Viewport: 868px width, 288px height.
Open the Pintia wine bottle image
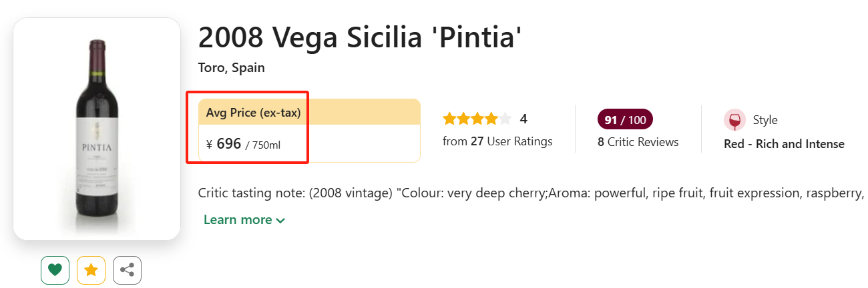(97, 130)
